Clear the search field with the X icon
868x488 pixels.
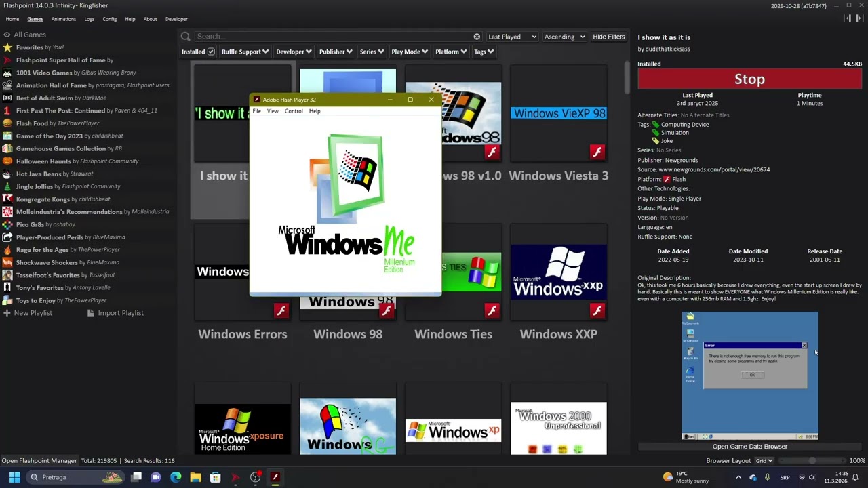477,37
